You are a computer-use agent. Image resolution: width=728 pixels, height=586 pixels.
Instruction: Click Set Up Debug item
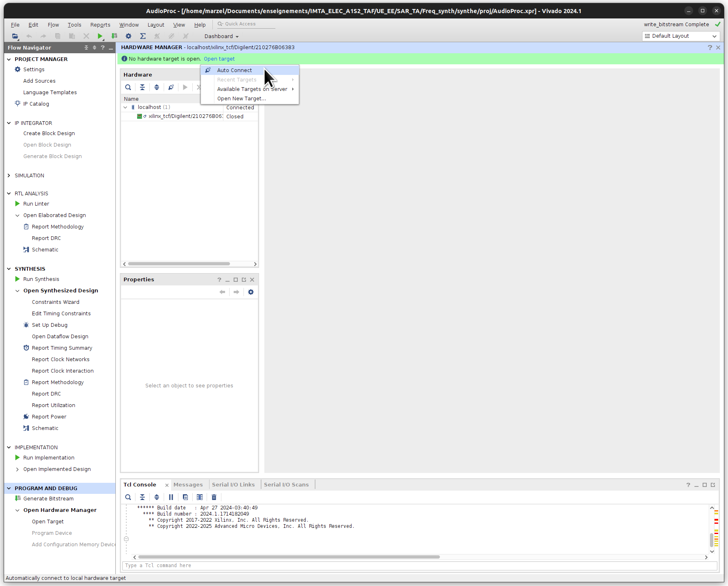pyautogui.click(x=50, y=325)
